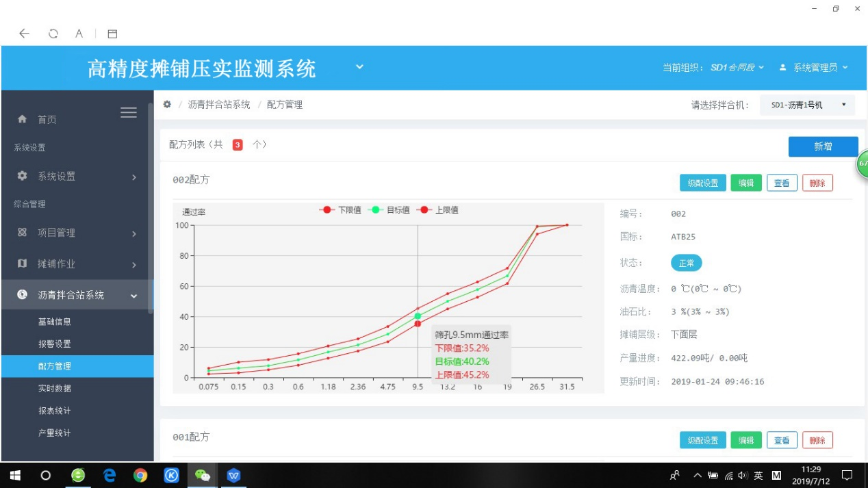Open the Windows Start menu
868x488 pixels.
tap(14, 475)
